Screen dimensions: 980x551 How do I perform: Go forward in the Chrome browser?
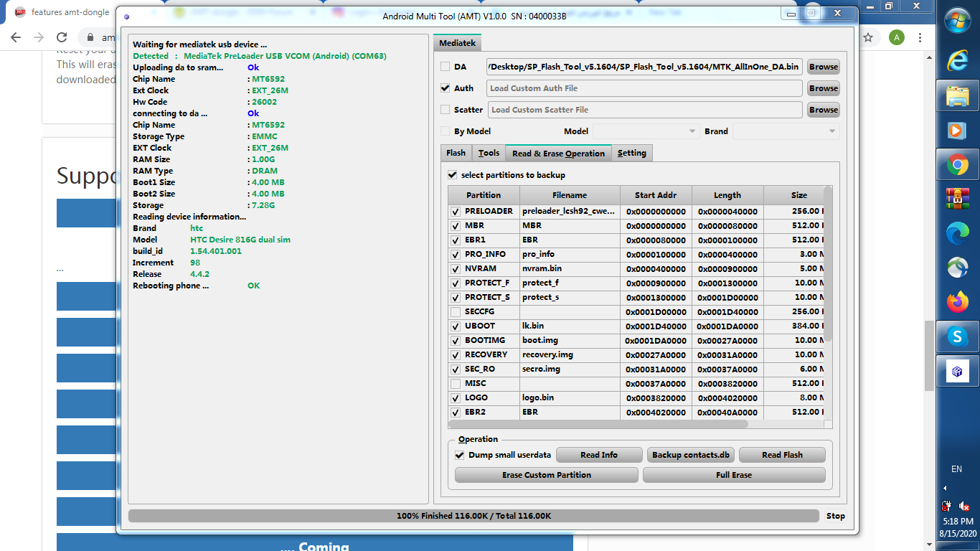tap(39, 37)
